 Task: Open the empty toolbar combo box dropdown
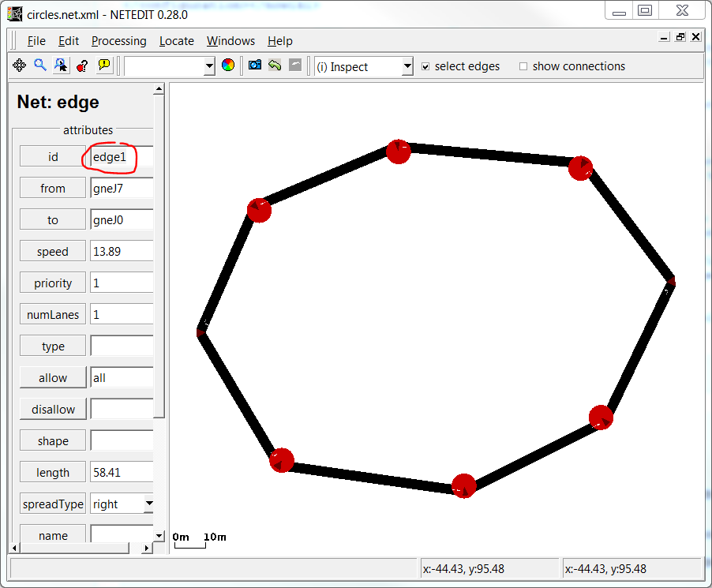coord(208,66)
